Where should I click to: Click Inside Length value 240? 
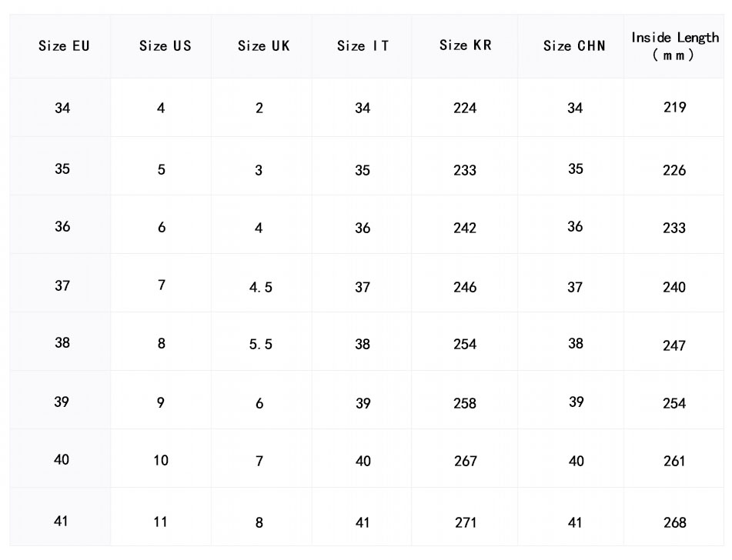674,288
